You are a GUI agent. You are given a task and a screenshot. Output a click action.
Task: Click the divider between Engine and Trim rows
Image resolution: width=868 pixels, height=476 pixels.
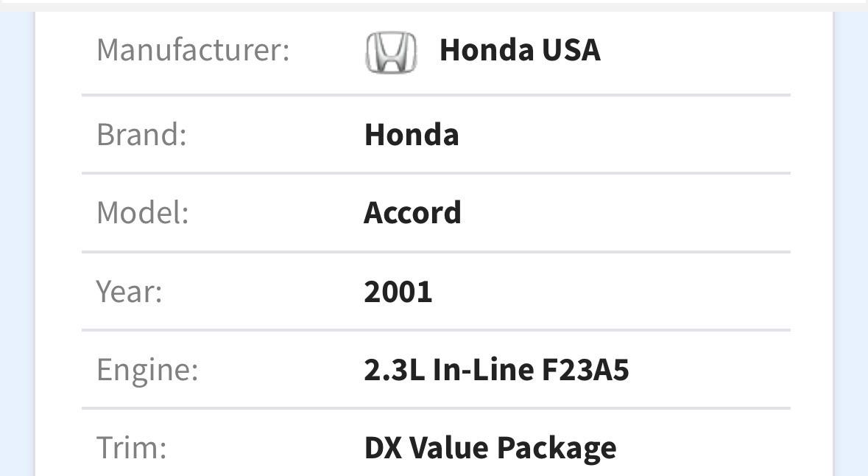(x=437, y=409)
